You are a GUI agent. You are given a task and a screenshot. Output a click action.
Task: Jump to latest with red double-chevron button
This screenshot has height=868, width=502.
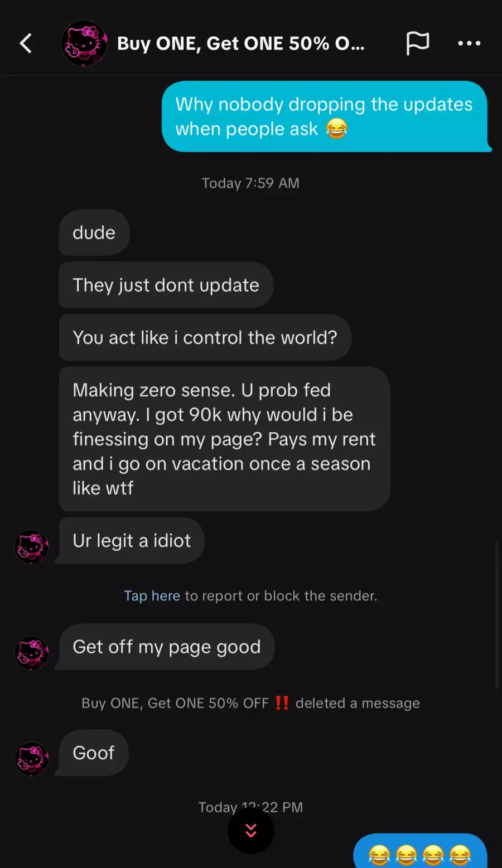(251, 831)
